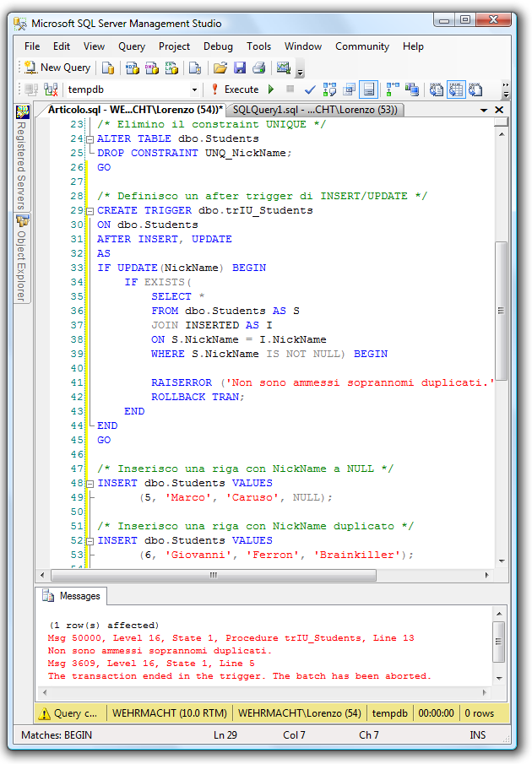Viewport: 532px width, 764px height.
Task: Click the tempdb status bar entry
Action: click(x=390, y=713)
